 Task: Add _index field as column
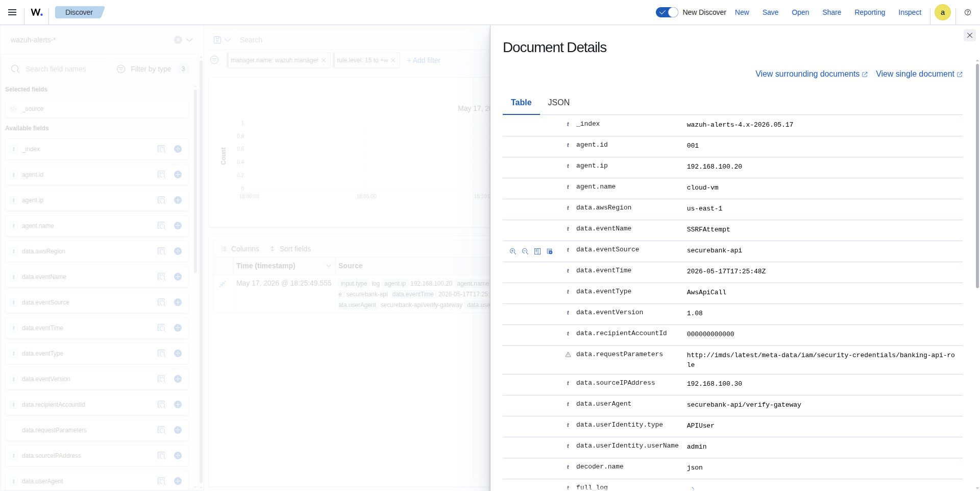pyautogui.click(x=178, y=149)
